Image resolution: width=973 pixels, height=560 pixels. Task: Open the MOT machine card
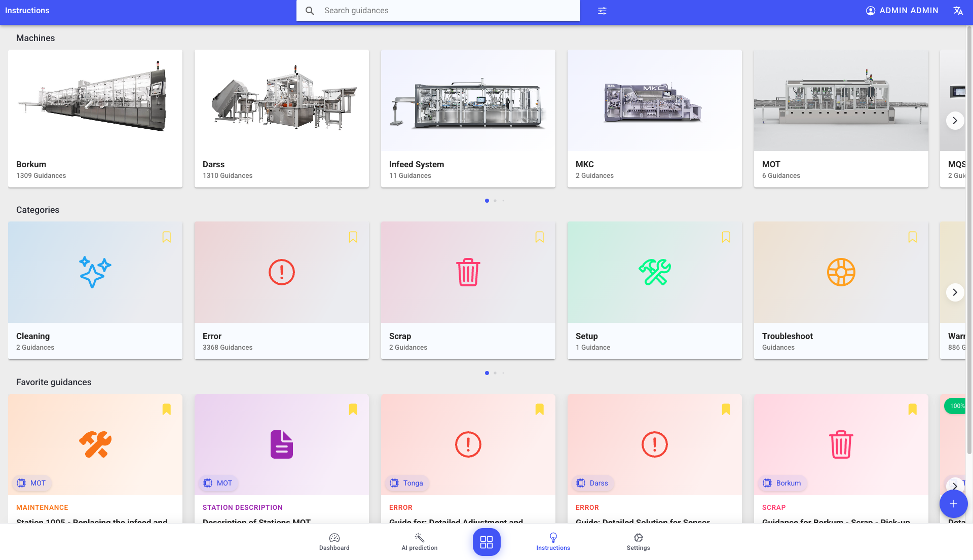[841, 119]
